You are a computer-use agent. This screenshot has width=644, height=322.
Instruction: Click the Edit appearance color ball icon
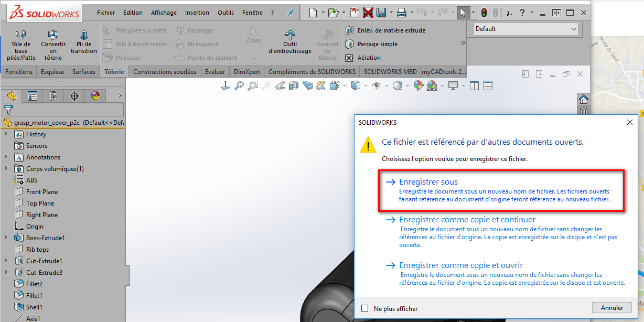(418, 85)
